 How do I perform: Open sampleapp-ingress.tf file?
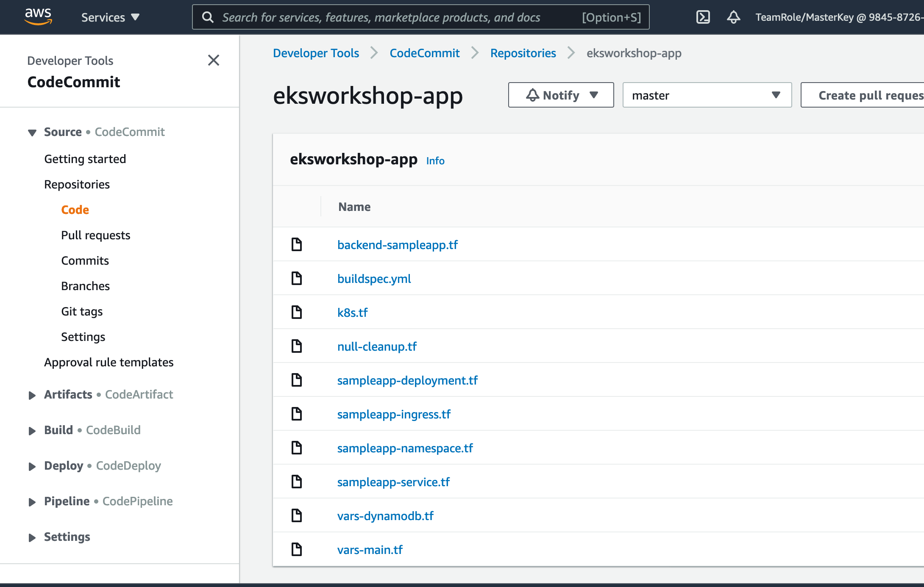pyautogui.click(x=394, y=414)
